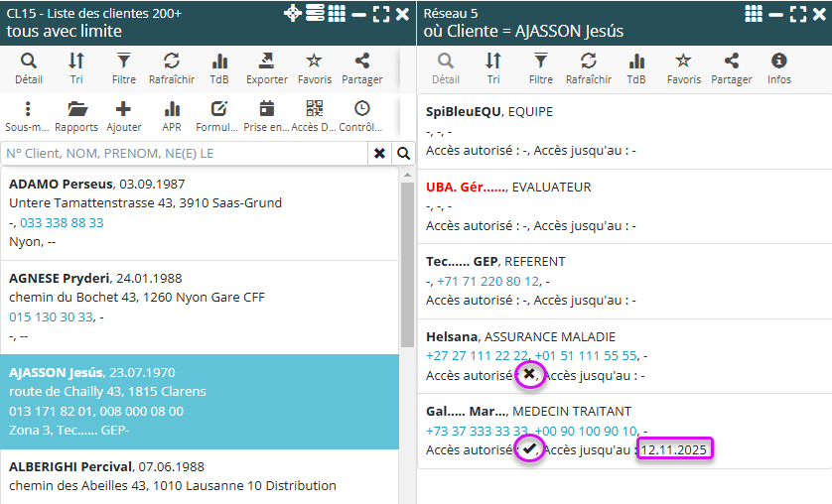This screenshot has height=504, width=832.
Task: Click the client search input field
Action: pos(185,154)
